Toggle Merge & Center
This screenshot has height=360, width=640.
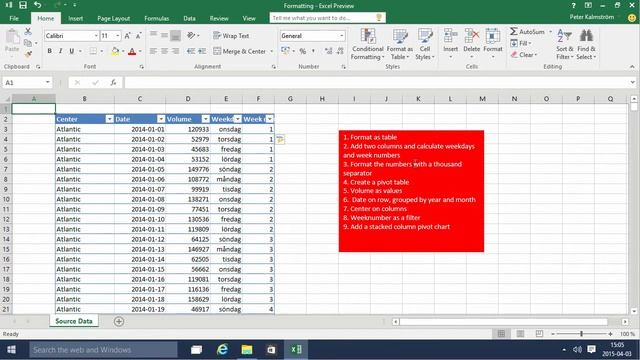(240, 51)
